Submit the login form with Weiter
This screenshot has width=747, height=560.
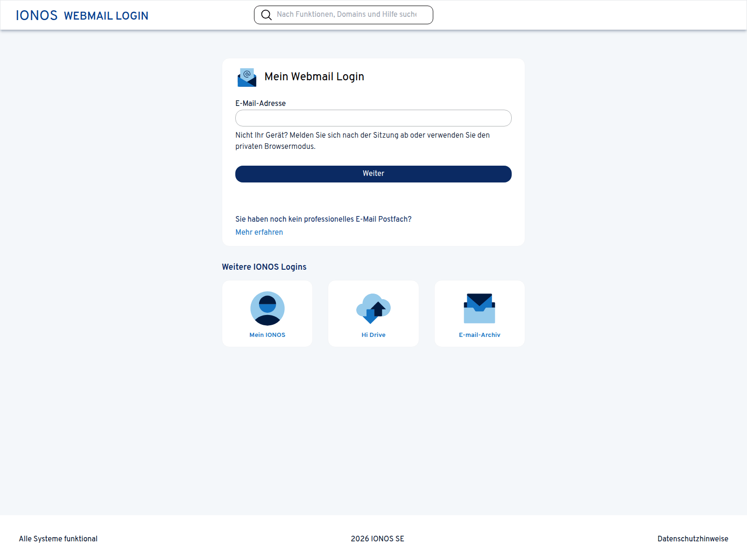coord(373,174)
